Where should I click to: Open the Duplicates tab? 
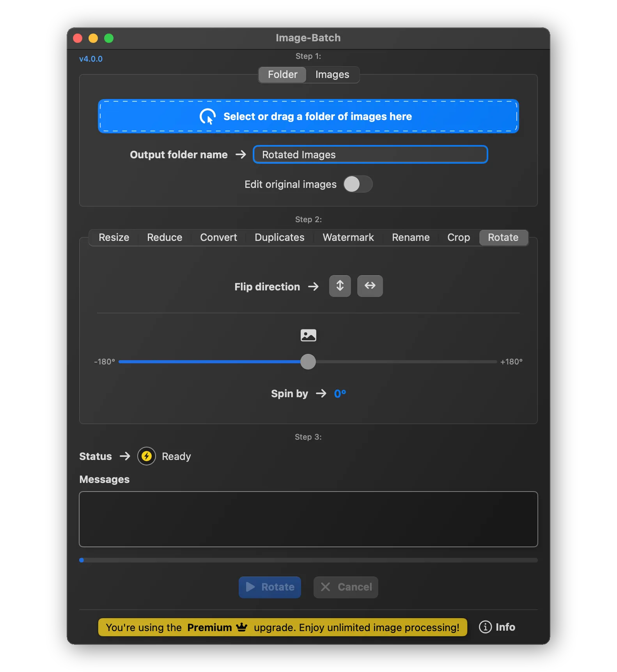(x=279, y=237)
